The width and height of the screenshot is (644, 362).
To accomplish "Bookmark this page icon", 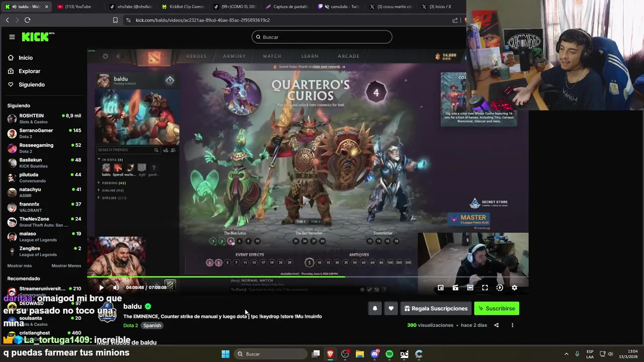I will coord(115,20).
